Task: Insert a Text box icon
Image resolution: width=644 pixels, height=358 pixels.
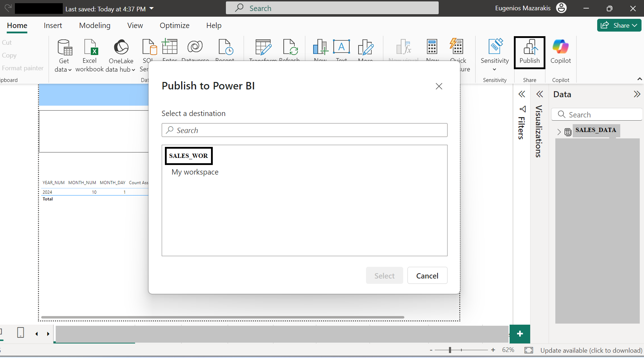Action: (x=342, y=47)
